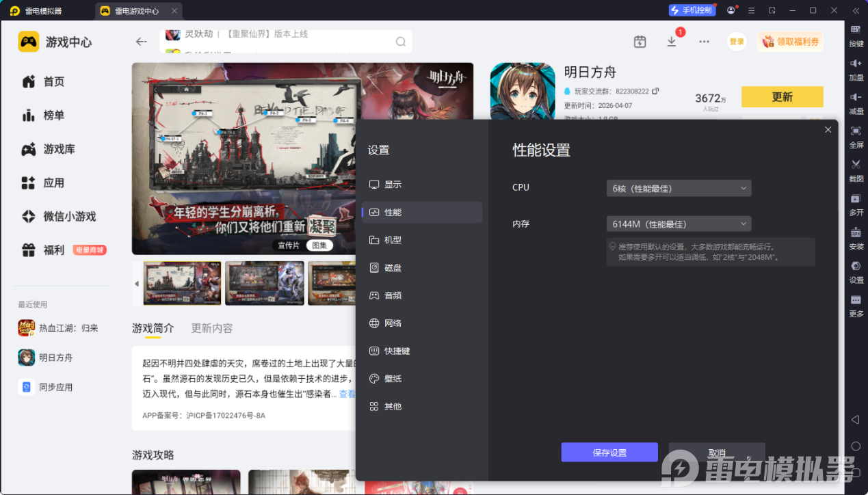
Task: Expand the 内存 memory dropdown
Action: pos(679,224)
